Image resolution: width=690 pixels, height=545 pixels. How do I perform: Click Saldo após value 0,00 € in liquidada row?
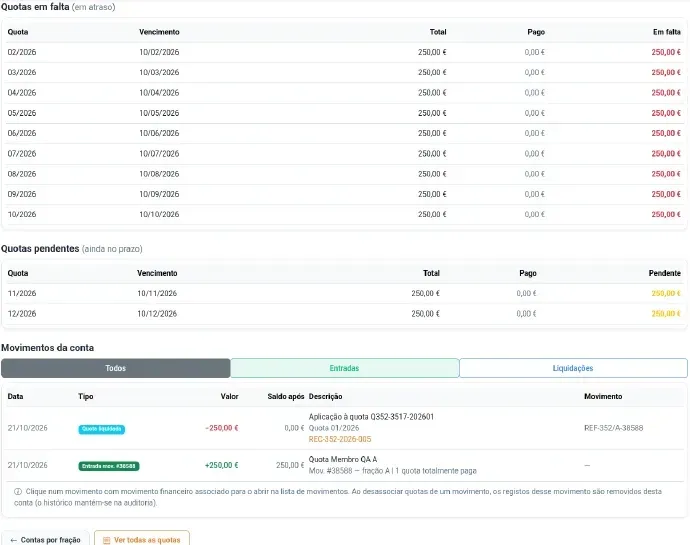[x=294, y=428]
